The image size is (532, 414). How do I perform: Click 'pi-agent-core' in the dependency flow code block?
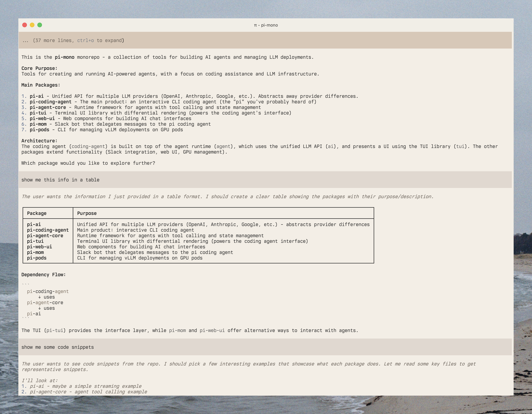pos(45,303)
